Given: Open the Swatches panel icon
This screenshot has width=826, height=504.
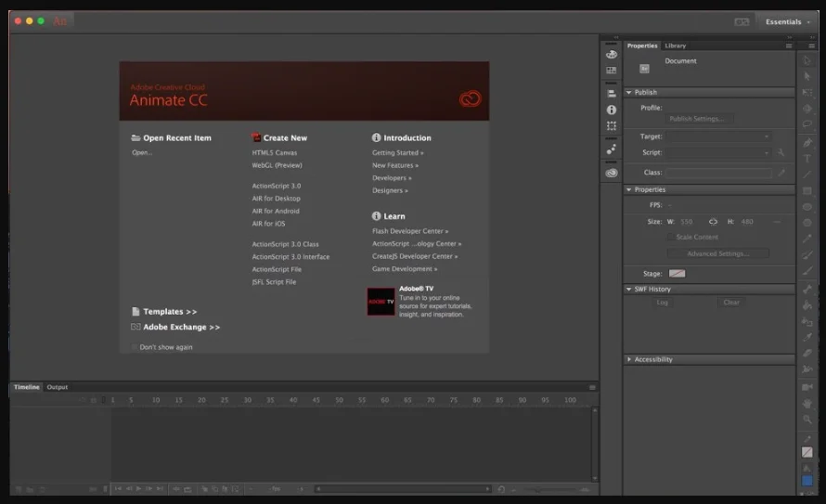Looking at the screenshot, I should [611, 70].
